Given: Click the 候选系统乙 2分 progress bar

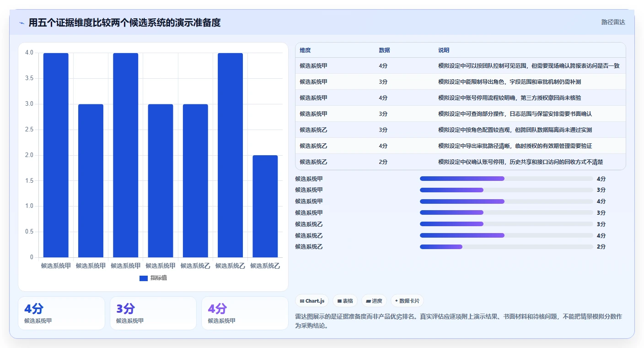Looking at the screenshot, I should click(x=506, y=247).
